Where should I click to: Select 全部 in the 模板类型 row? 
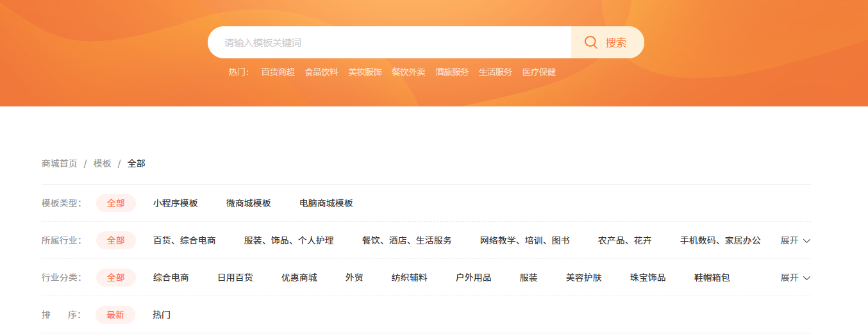point(116,203)
